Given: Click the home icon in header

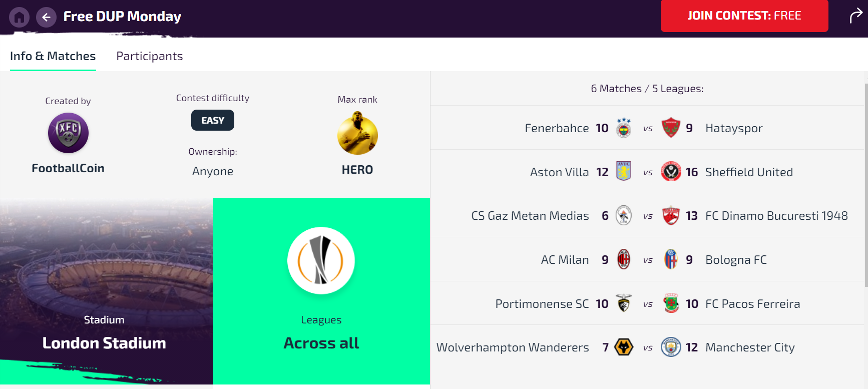Looking at the screenshot, I should coord(19,17).
